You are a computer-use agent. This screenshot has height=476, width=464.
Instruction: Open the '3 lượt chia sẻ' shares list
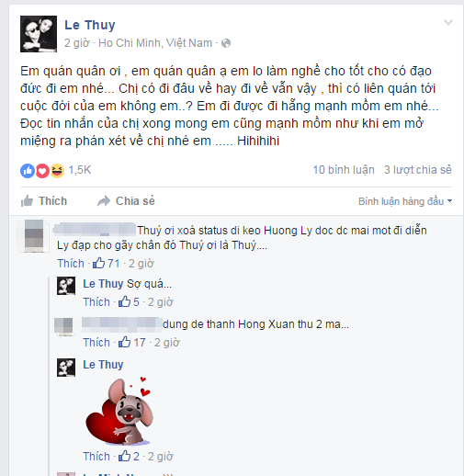[x=418, y=170]
